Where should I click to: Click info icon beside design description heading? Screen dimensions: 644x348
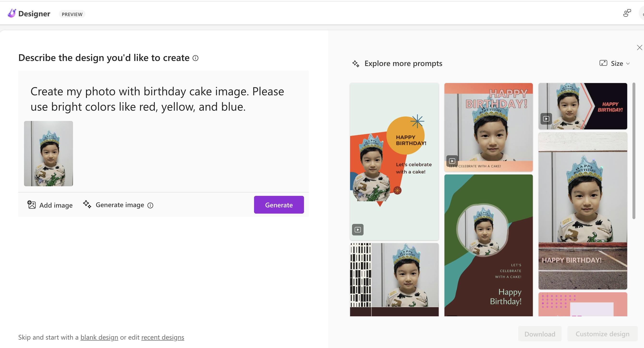tap(195, 58)
